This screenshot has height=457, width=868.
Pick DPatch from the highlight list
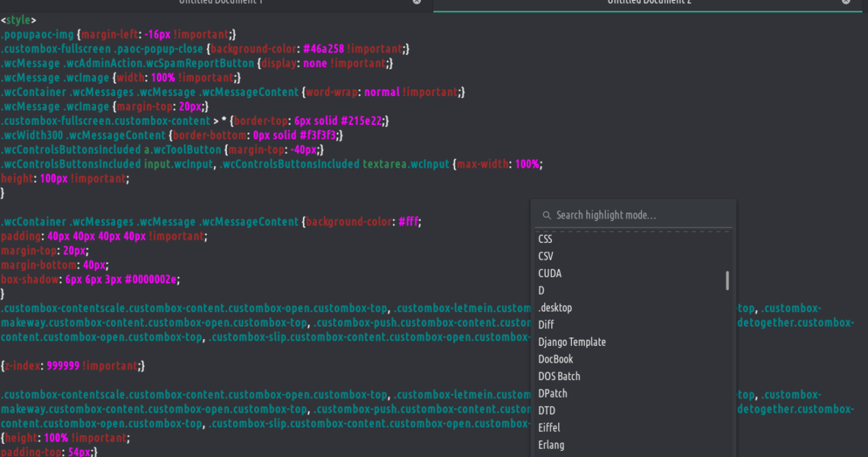coord(553,394)
